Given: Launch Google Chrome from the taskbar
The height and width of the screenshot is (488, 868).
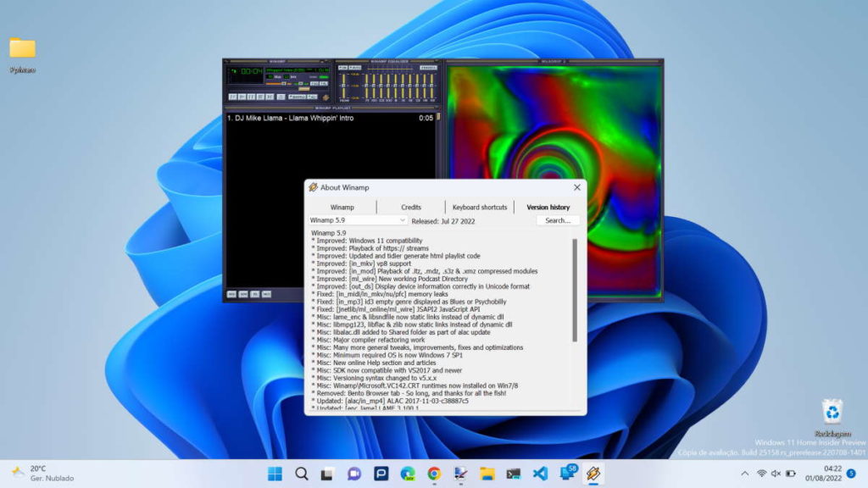Looking at the screenshot, I should [x=435, y=475].
